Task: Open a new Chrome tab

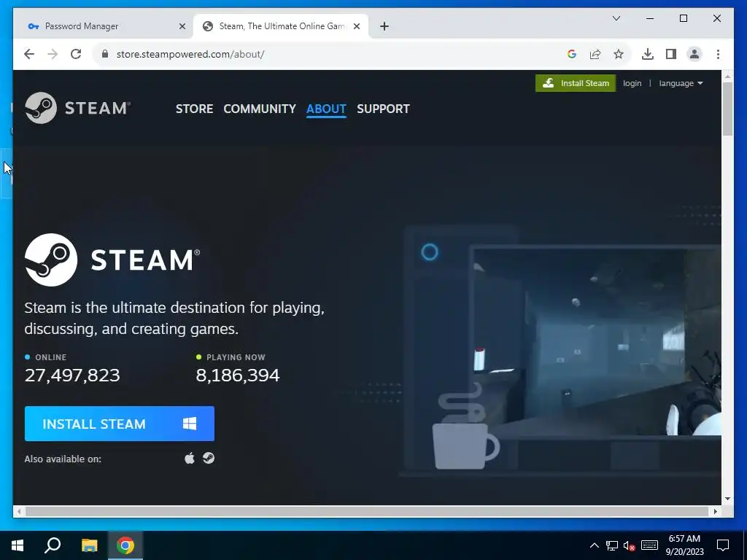Action: pos(384,26)
